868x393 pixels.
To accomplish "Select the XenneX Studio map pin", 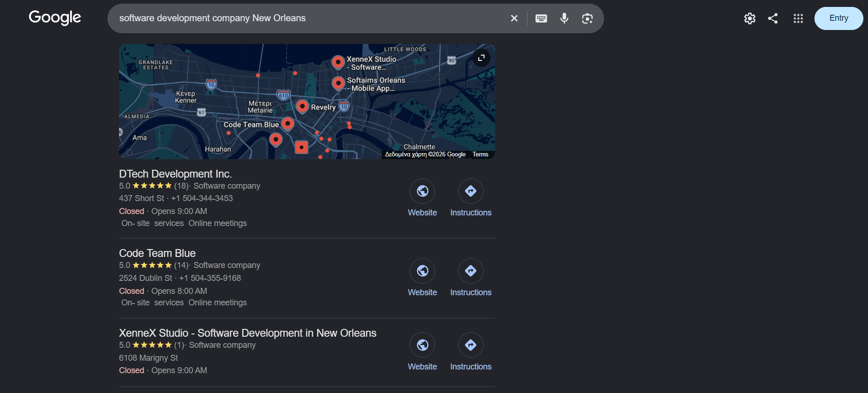I will [x=338, y=62].
